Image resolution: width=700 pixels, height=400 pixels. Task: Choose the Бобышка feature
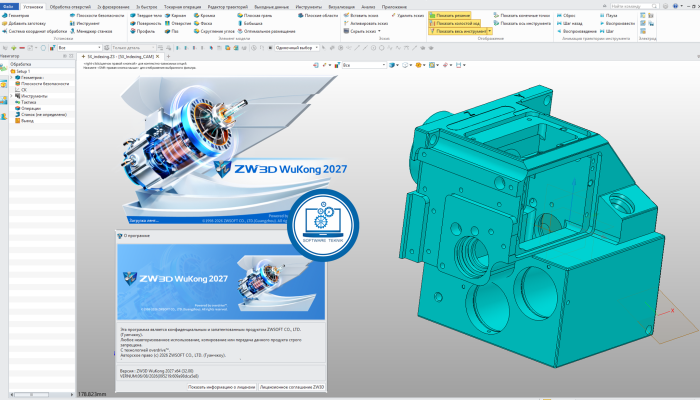(250, 23)
